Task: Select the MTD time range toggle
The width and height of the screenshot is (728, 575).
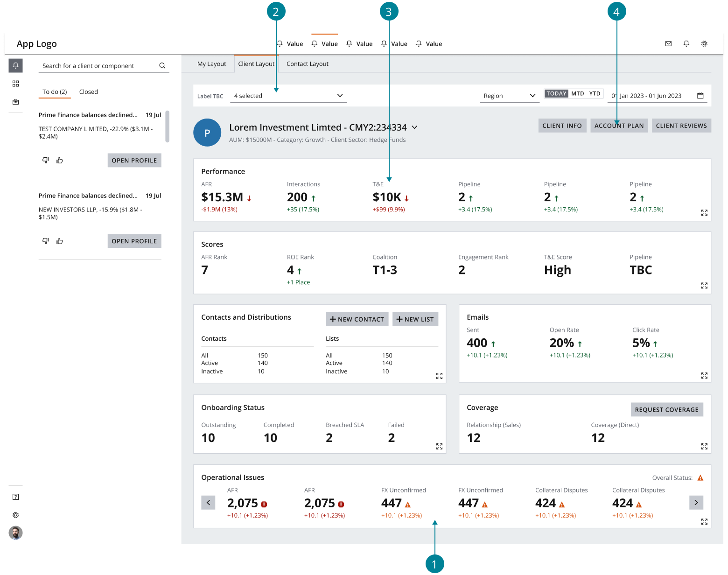Action: 577,94
